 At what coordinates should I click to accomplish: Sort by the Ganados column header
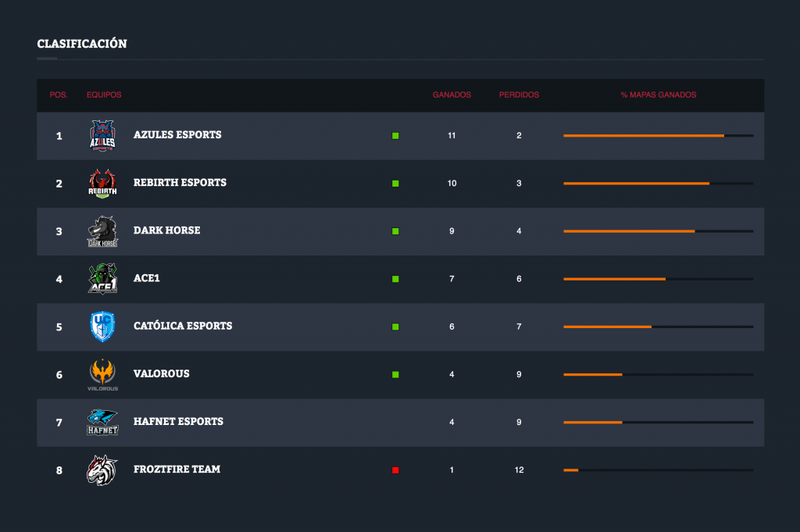pos(452,95)
